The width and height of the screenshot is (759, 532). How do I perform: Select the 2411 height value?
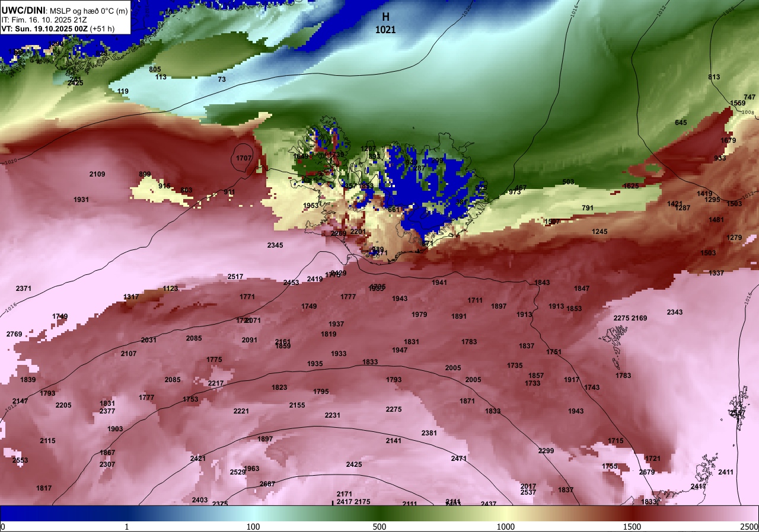726,472
